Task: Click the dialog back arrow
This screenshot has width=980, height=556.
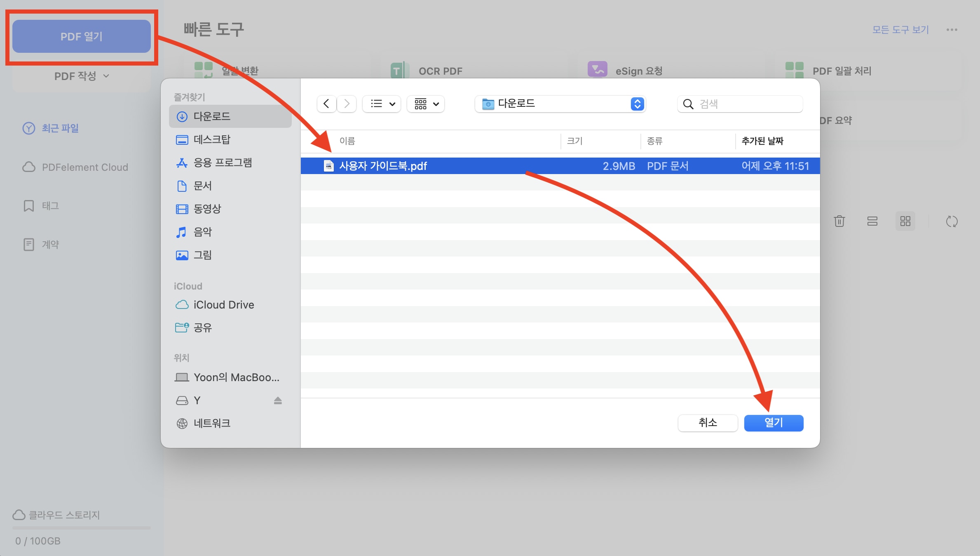Action: [326, 104]
